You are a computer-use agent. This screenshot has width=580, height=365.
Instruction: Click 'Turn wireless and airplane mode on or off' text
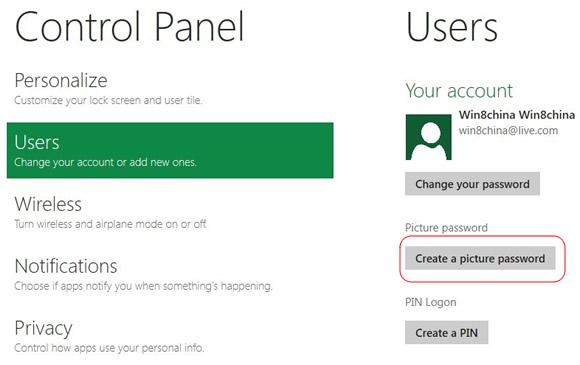click(111, 224)
